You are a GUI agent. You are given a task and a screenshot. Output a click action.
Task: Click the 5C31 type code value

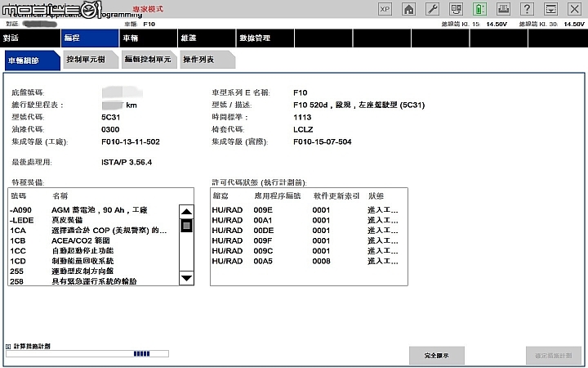point(110,117)
